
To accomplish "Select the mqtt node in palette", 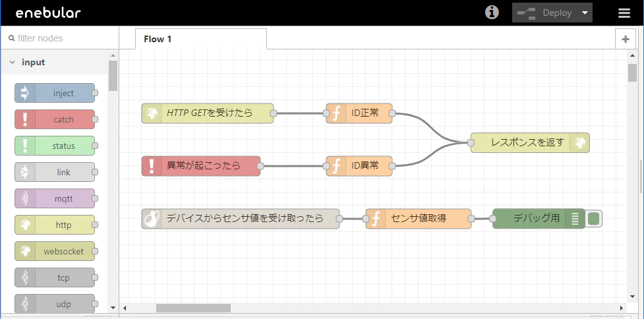I will click(x=55, y=198).
